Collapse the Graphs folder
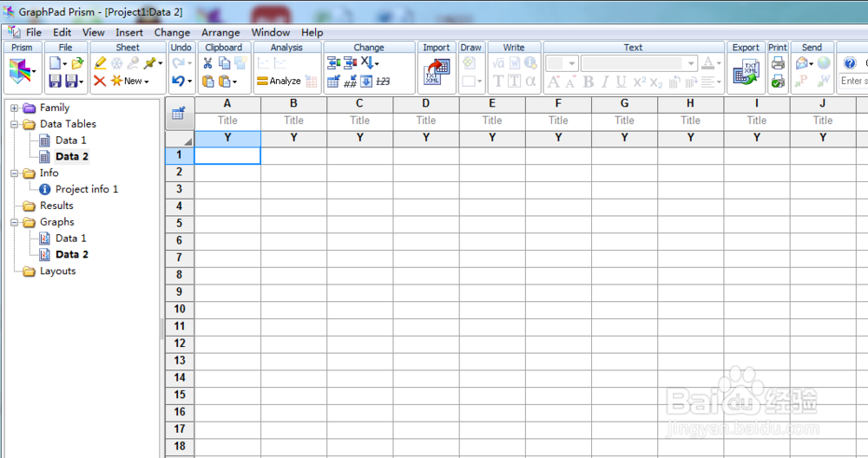This screenshot has width=868, height=458. (15, 222)
